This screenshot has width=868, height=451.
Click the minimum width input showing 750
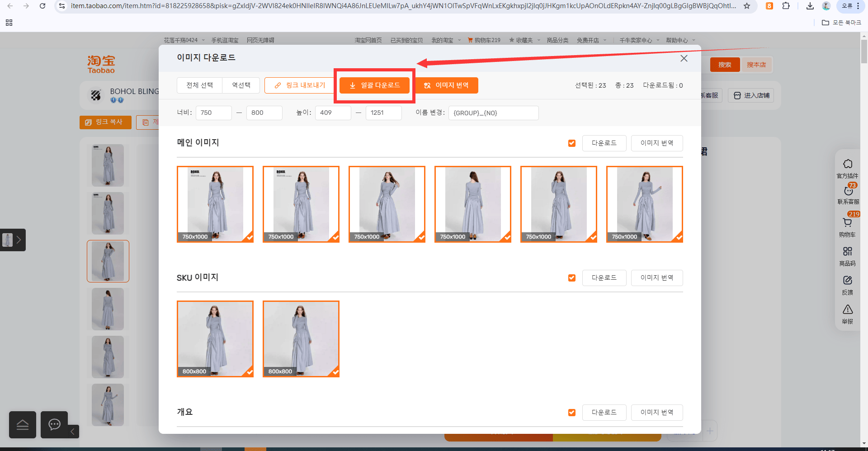[x=213, y=113]
